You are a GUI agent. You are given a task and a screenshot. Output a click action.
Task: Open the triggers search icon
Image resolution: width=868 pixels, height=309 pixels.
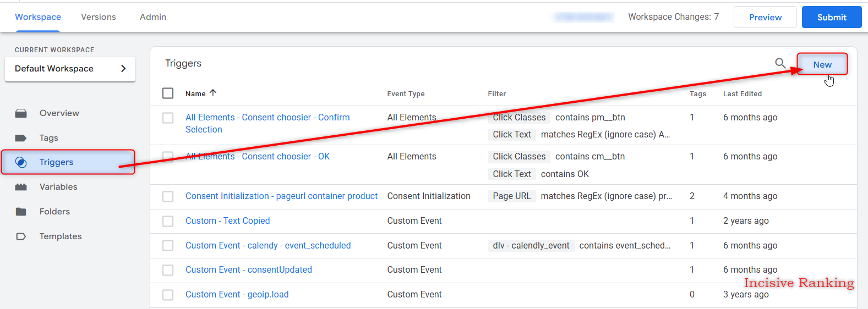[780, 63]
